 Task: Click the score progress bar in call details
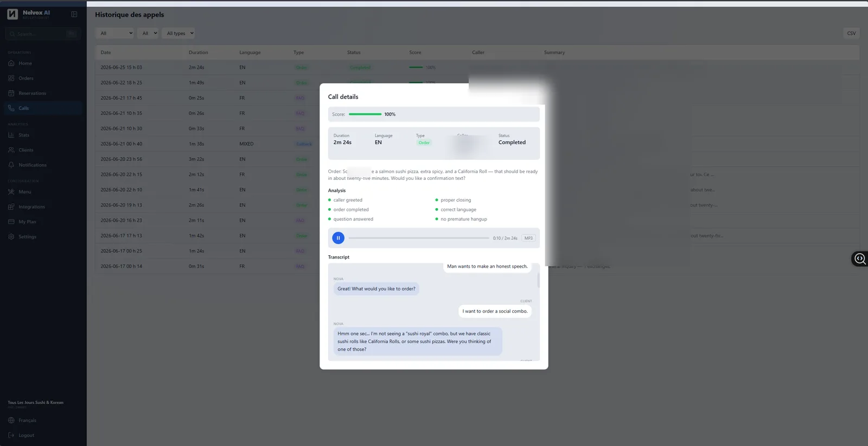click(365, 114)
